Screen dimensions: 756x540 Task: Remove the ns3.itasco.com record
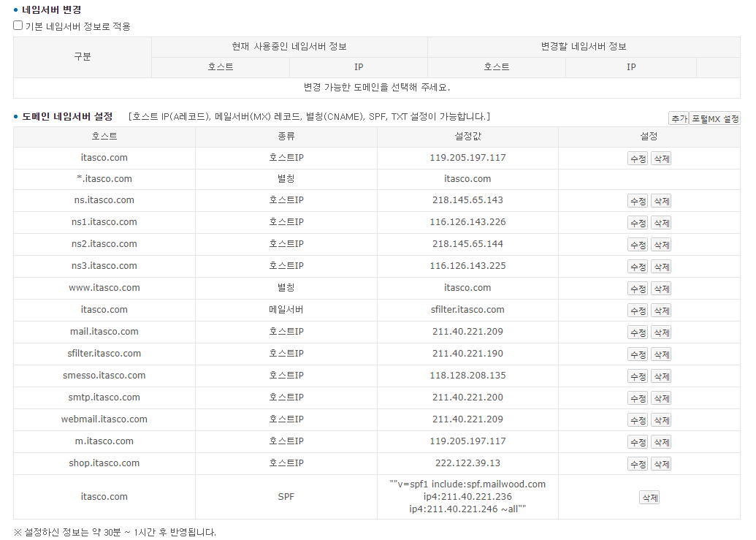coord(661,267)
